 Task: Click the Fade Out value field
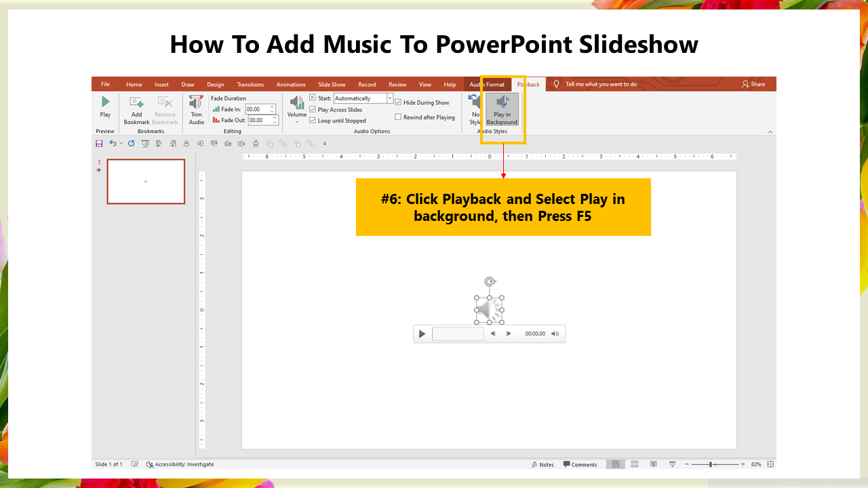[x=260, y=120]
